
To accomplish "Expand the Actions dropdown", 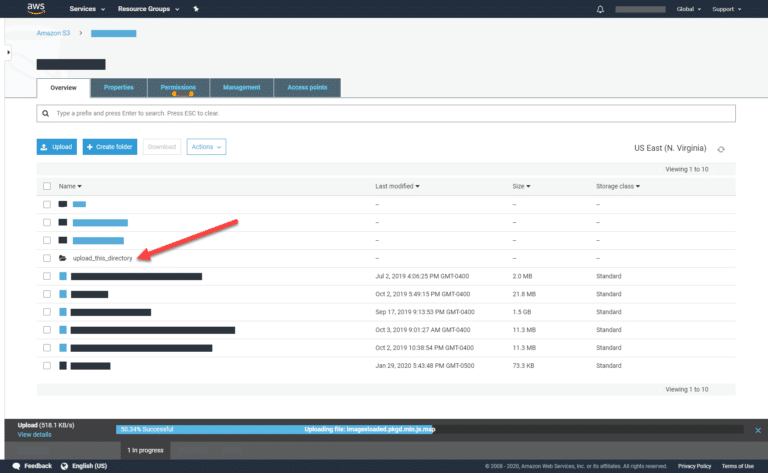I will tap(206, 147).
